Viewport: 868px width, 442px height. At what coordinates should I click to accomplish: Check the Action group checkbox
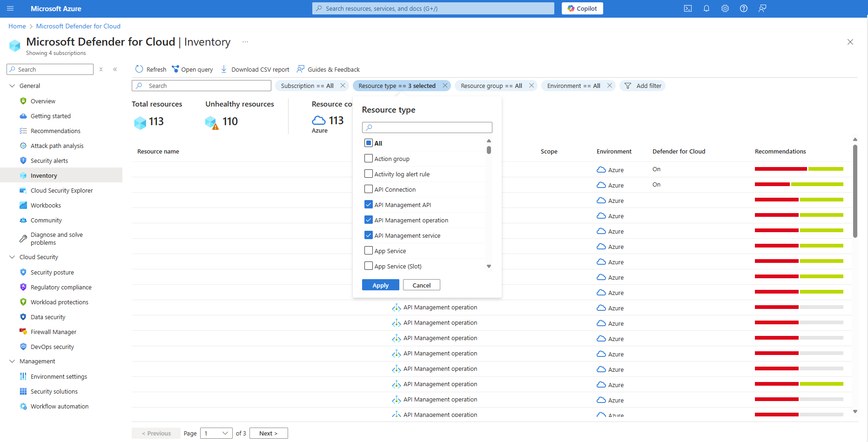point(369,158)
